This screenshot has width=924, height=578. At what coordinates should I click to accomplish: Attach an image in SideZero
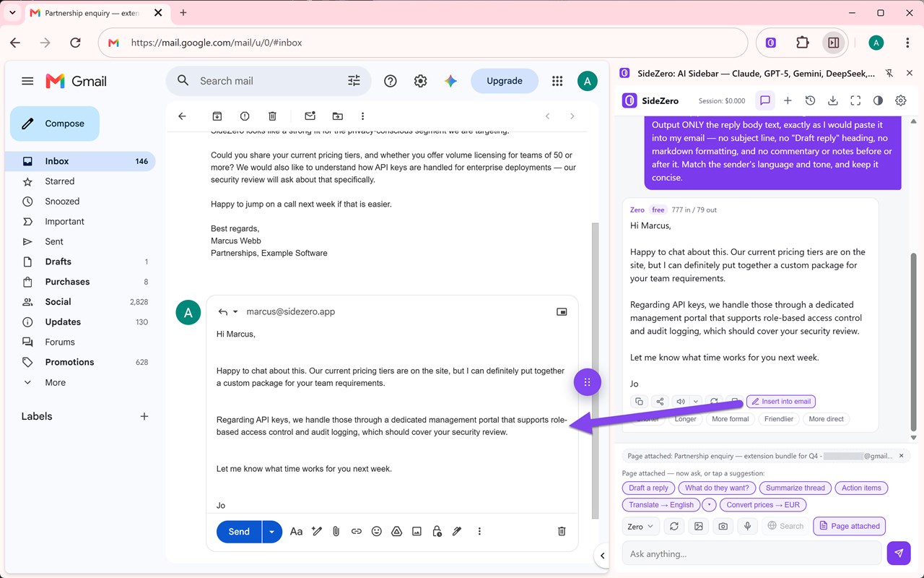(x=698, y=526)
